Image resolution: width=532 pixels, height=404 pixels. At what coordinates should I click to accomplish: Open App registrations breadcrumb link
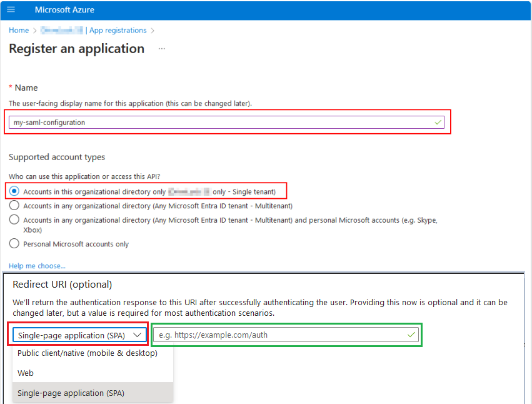click(118, 31)
